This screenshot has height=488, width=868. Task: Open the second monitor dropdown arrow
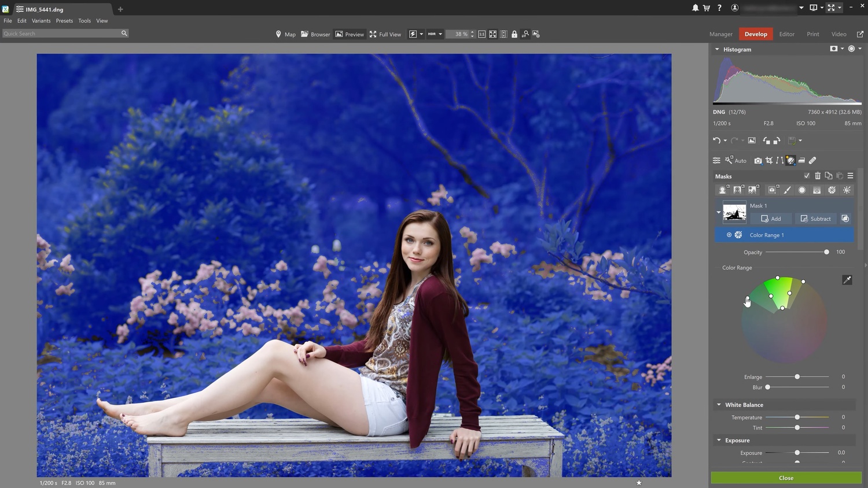[x=822, y=8]
